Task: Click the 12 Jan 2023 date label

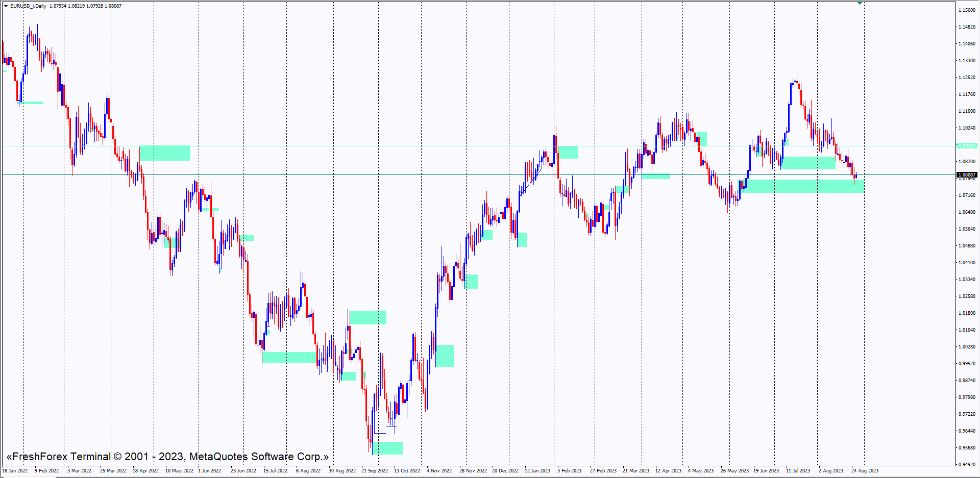Action: coord(537,471)
